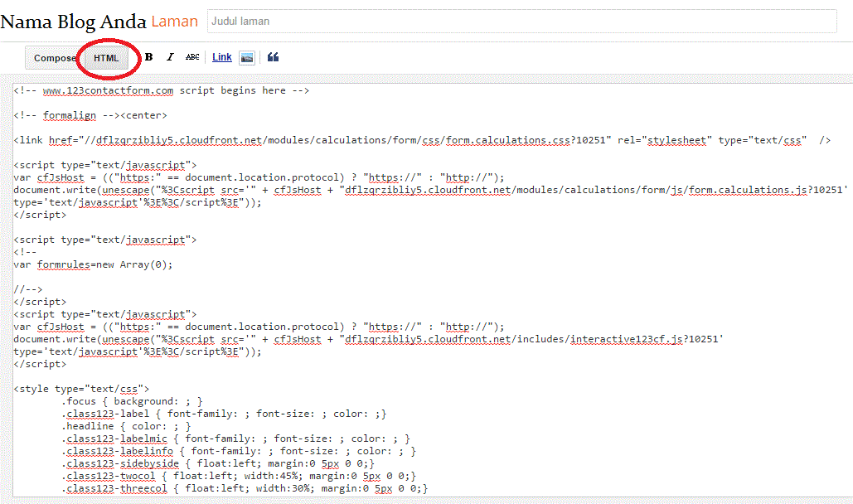Click the style type="text/css" line

point(81,389)
